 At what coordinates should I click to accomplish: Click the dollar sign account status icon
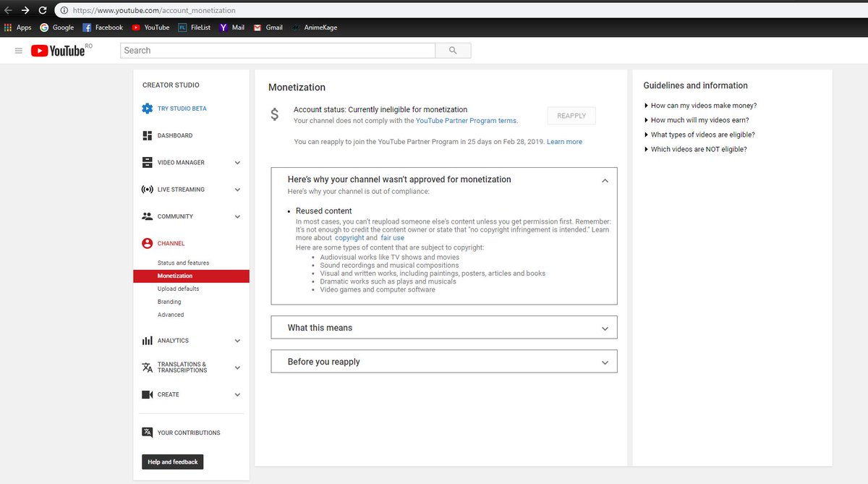274,114
